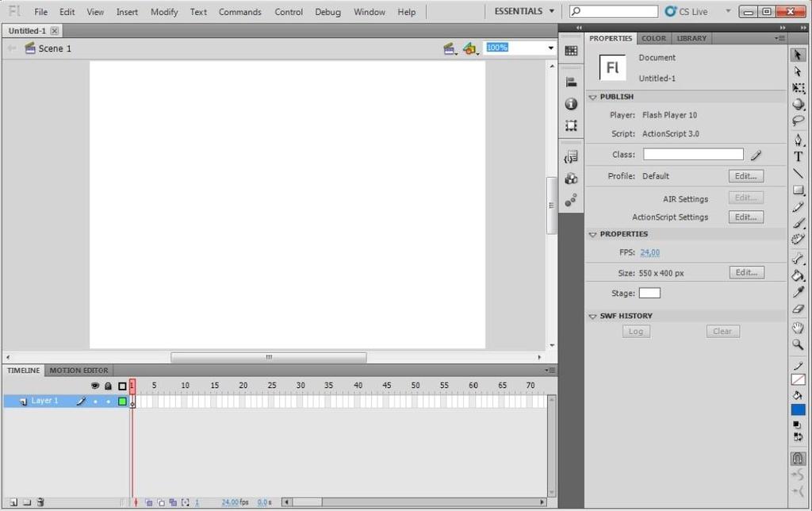Select the Line tool
The width and height of the screenshot is (812, 511).
798,173
